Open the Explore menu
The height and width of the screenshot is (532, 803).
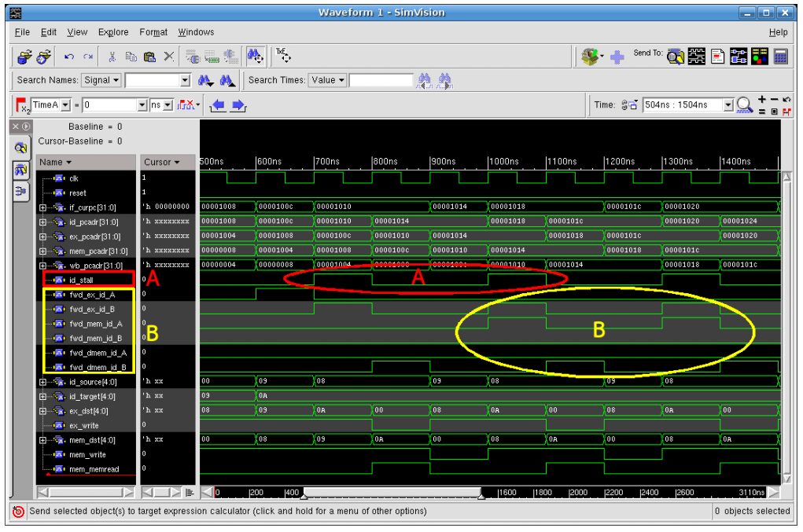(x=113, y=32)
